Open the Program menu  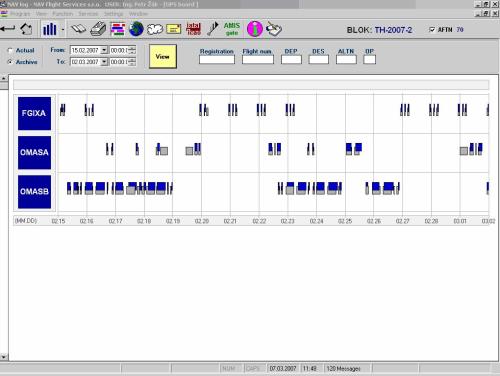(x=20, y=14)
